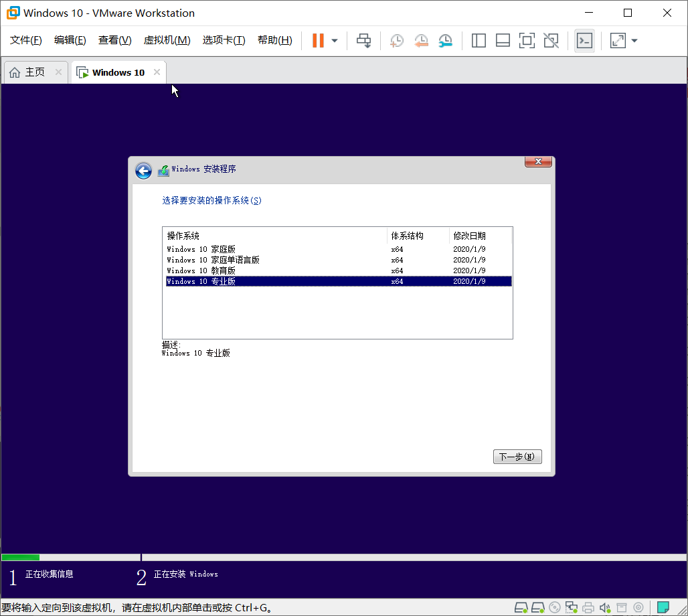Select Windows 10 家庭单语言版 row
Viewport: 688px width, 616px height.
[339, 260]
